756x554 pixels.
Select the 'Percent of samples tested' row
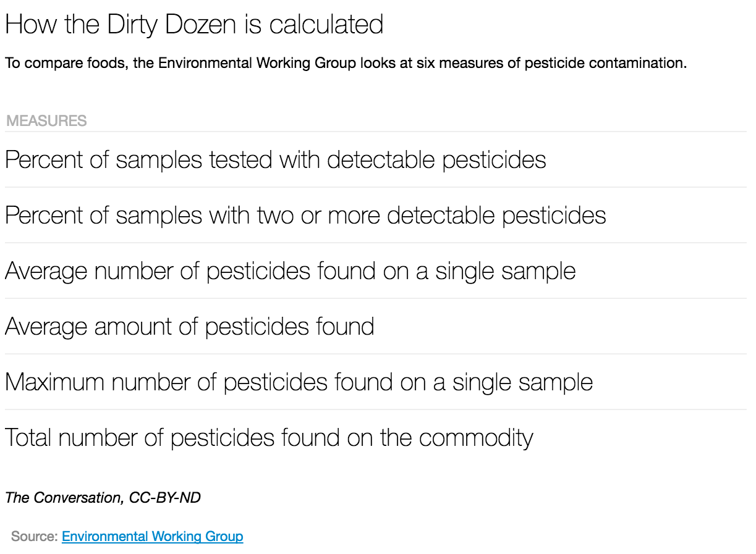click(x=275, y=160)
